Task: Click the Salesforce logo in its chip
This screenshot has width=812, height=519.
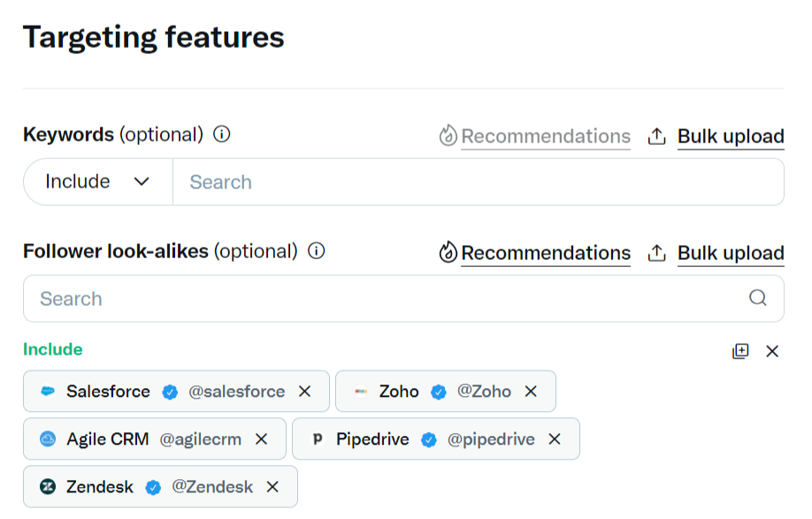Action: 48,392
